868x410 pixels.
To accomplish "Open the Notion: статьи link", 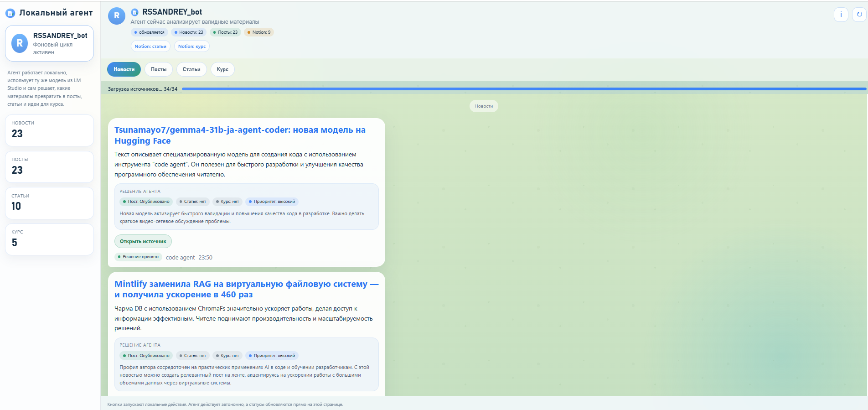I will point(150,46).
